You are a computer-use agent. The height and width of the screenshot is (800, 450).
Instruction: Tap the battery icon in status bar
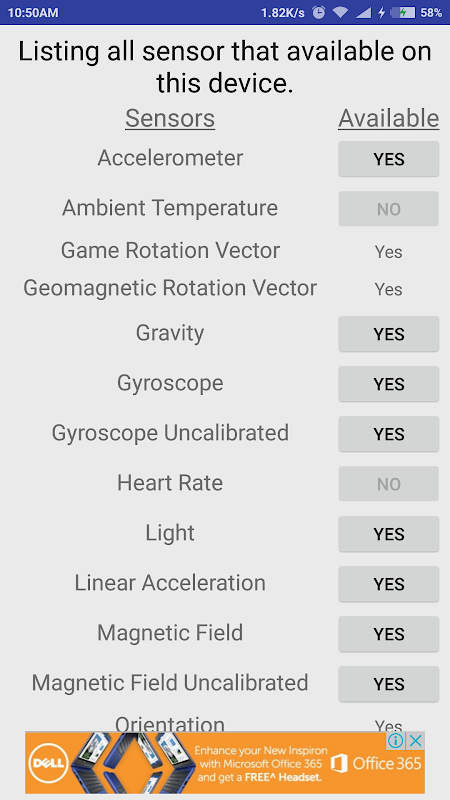click(x=403, y=12)
